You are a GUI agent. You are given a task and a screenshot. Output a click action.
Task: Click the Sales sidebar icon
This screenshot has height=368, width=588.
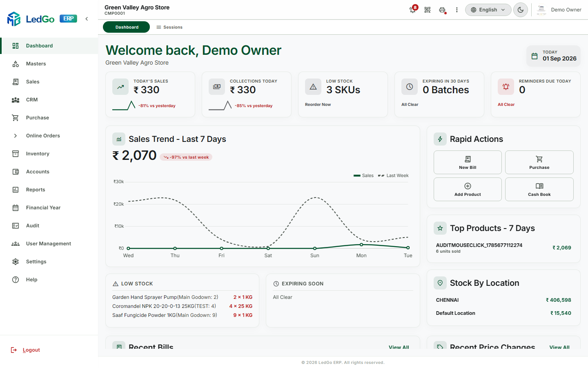[x=16, y=82]
